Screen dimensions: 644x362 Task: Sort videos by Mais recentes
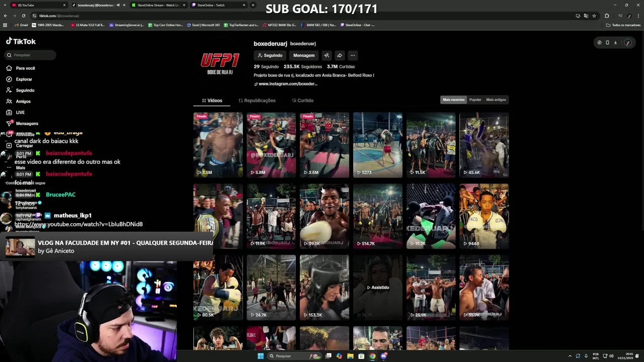pyautogui.click(x=454, y=100)
